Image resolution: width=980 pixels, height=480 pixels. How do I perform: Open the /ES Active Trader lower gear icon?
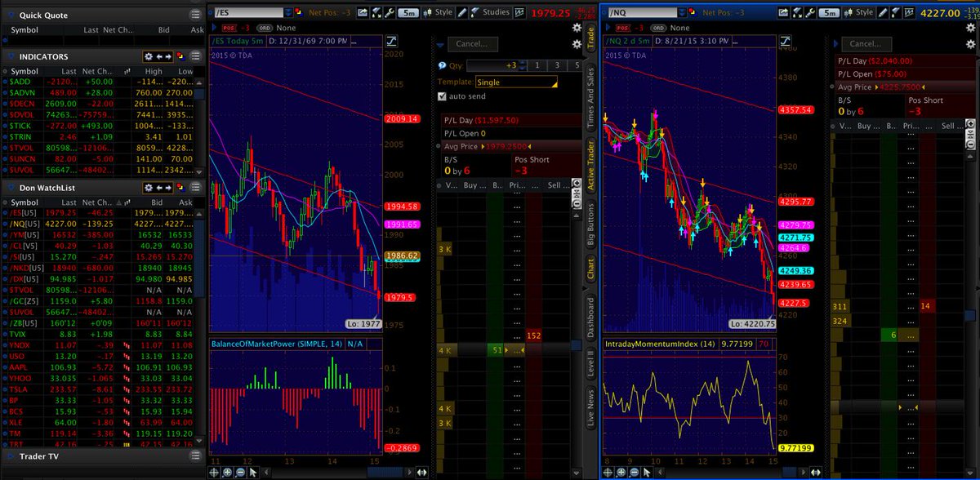tap(577, 44)
